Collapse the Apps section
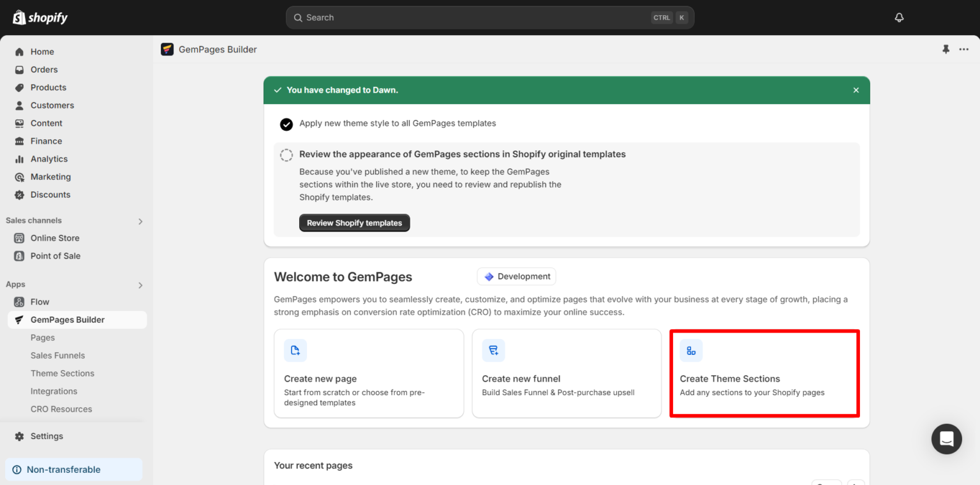Viewport: 980px width, 485px height. pyautogui.click(x=140, y=285)
